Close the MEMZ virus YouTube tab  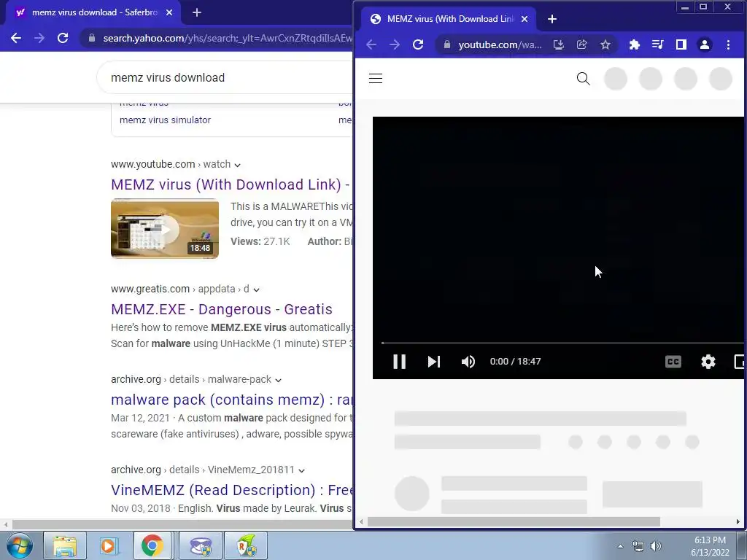click(x=525, y=19)
